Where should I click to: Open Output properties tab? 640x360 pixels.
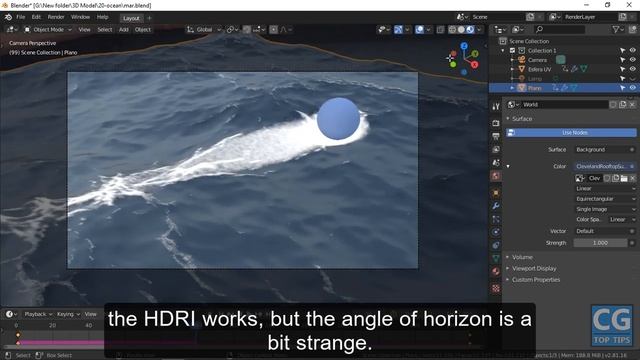point(496,136)
